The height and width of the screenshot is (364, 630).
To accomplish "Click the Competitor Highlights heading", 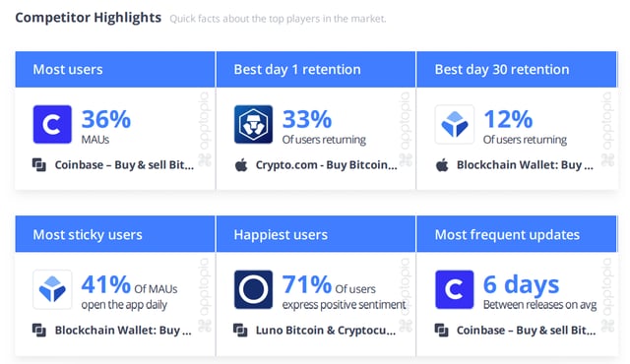I will click(x=89, y=18).
